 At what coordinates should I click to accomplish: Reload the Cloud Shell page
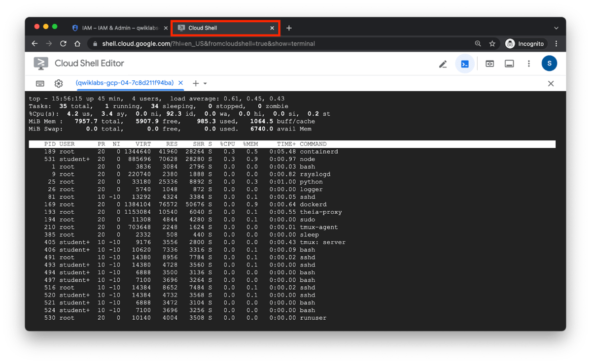click(63, 44)
